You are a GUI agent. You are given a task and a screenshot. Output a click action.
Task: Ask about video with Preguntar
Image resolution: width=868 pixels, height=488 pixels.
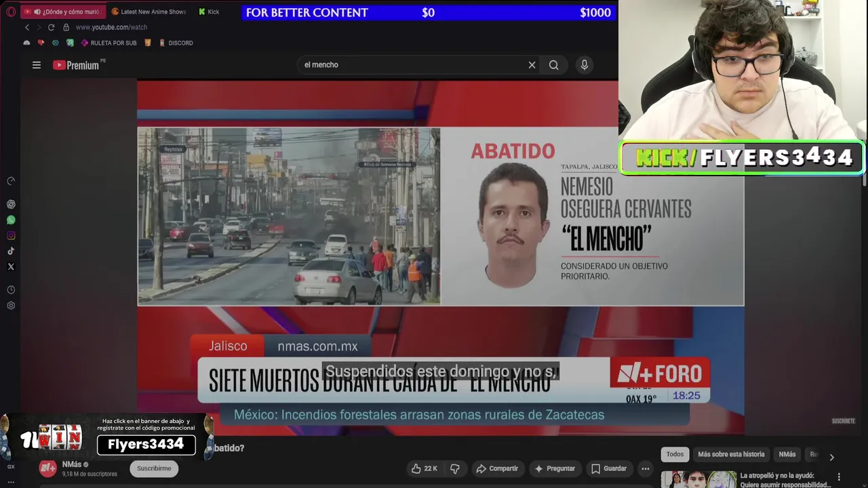click(555, 468)
